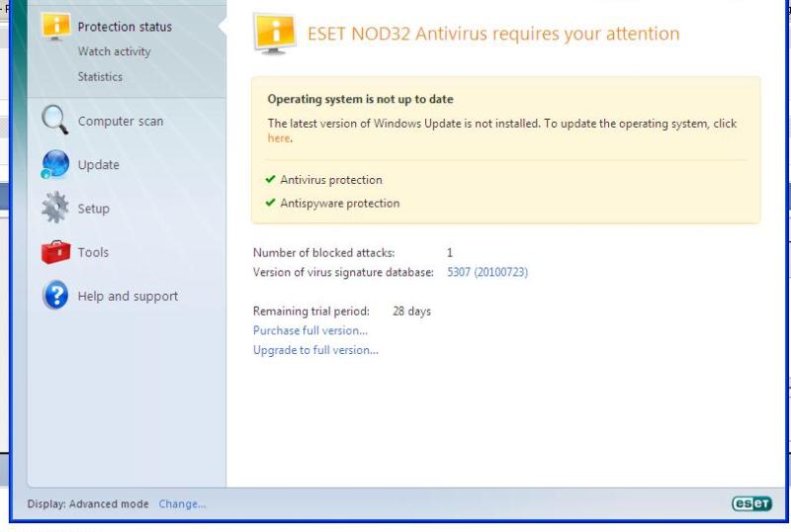Screen dimensions: 791x532
Task: Click the Update globe icon
Action: (55, 164)
